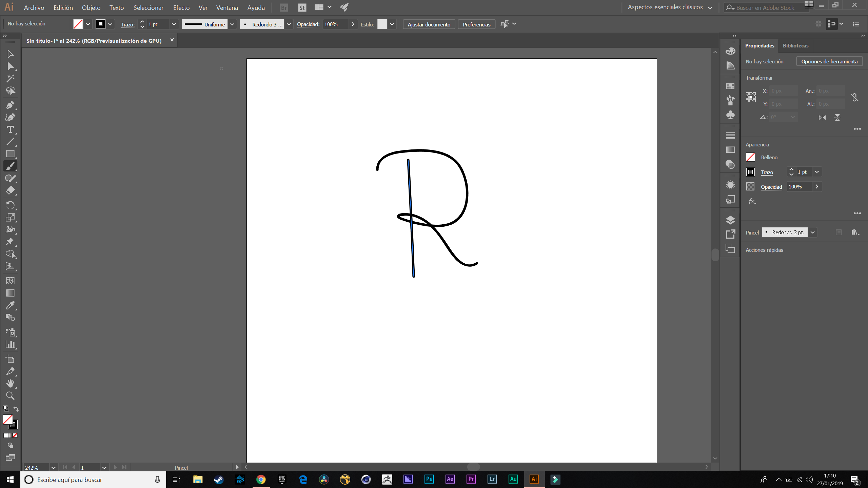Select the Rectangle tool
This screenshot has height=488, width=868.
10,154
